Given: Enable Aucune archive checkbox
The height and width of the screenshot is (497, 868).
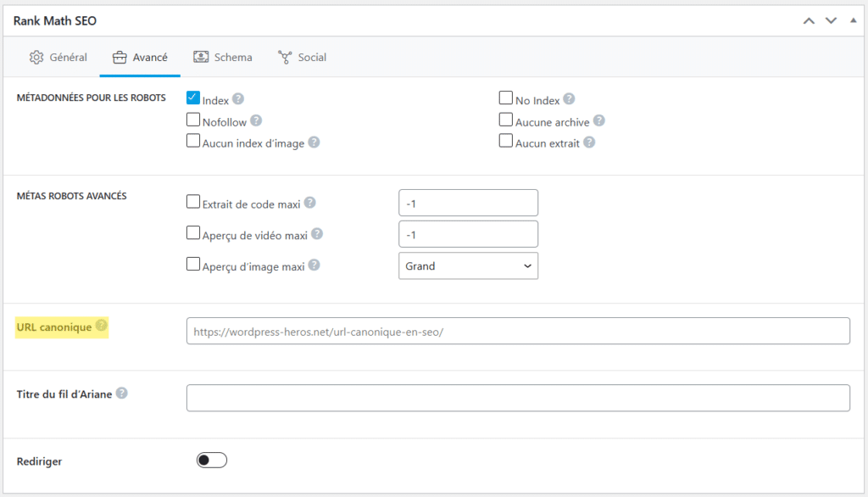Looking at the screenshot, I should point(505,120).
